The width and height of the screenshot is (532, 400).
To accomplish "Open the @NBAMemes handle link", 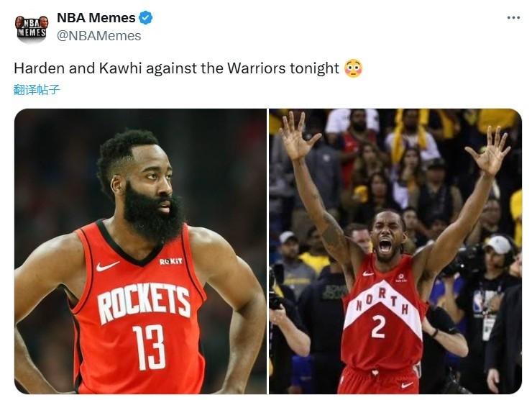I will pos(98,36).
